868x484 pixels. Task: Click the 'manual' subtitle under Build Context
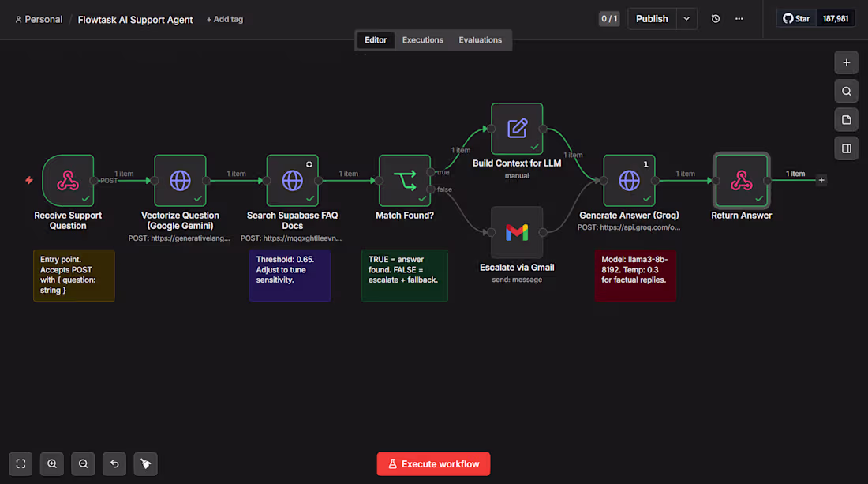(517, 175)
